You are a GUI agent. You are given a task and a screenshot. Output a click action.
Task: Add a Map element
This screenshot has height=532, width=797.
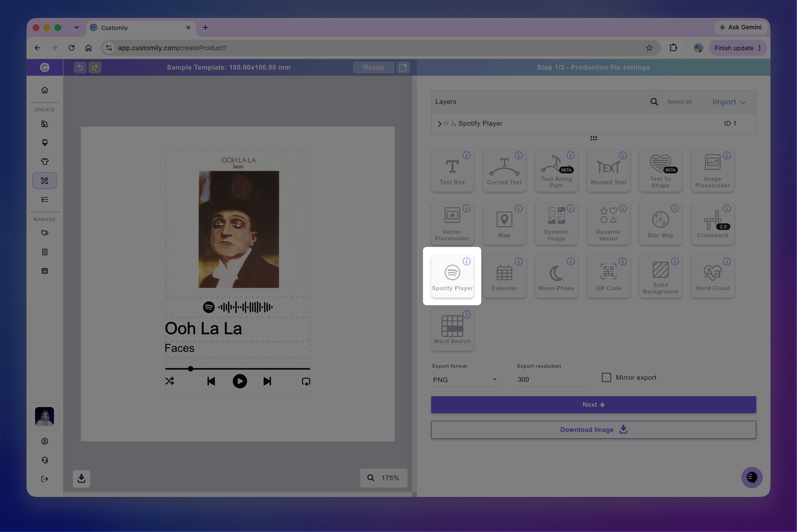tap(504, 223)
